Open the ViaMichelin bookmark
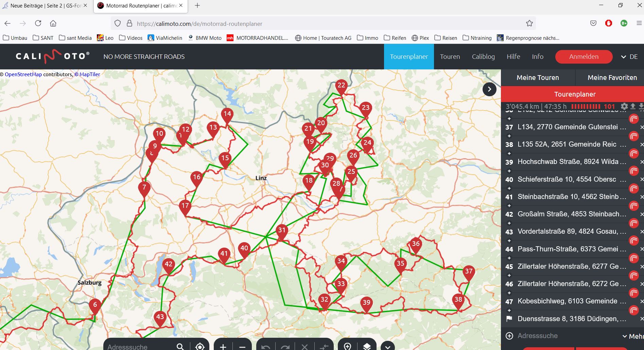 (x=165, y=38)
